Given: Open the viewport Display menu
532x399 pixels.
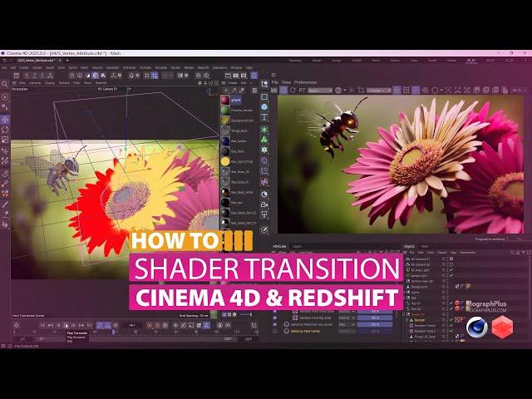Looking at the screenshot, I should click(50, 83).
